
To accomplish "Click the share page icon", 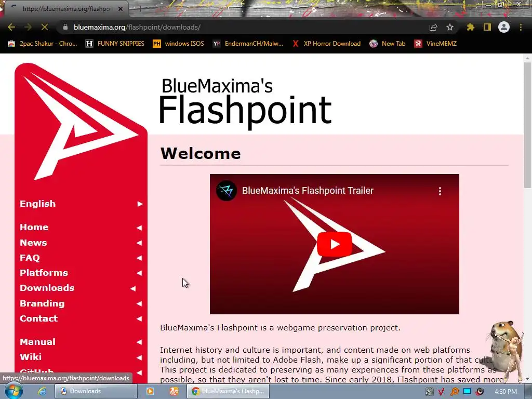I will point(433,27).
